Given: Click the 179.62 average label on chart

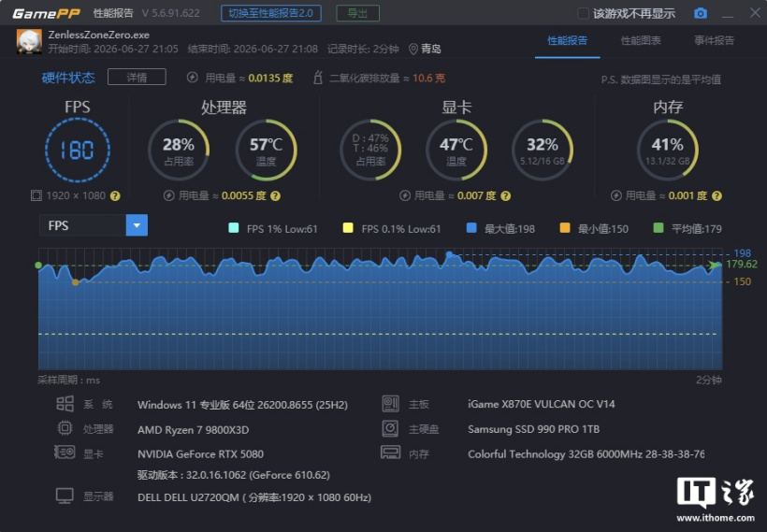Looking at the screenshot, I should click(742, 264).
